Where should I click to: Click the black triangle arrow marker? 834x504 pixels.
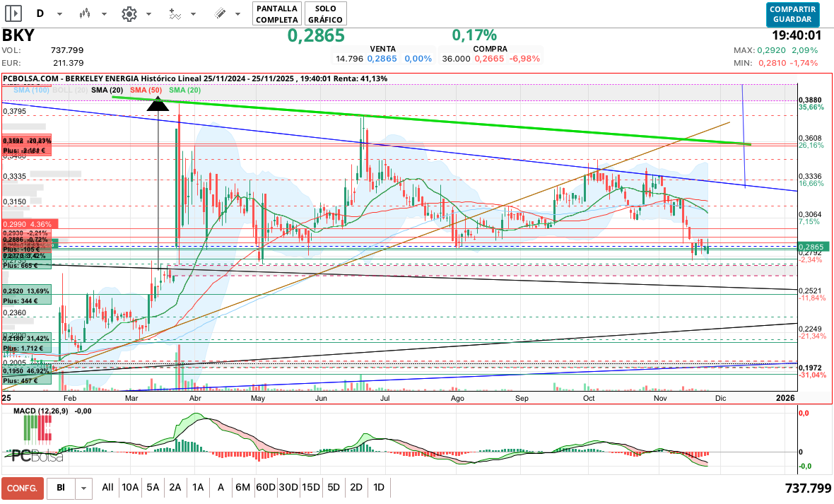158,104
